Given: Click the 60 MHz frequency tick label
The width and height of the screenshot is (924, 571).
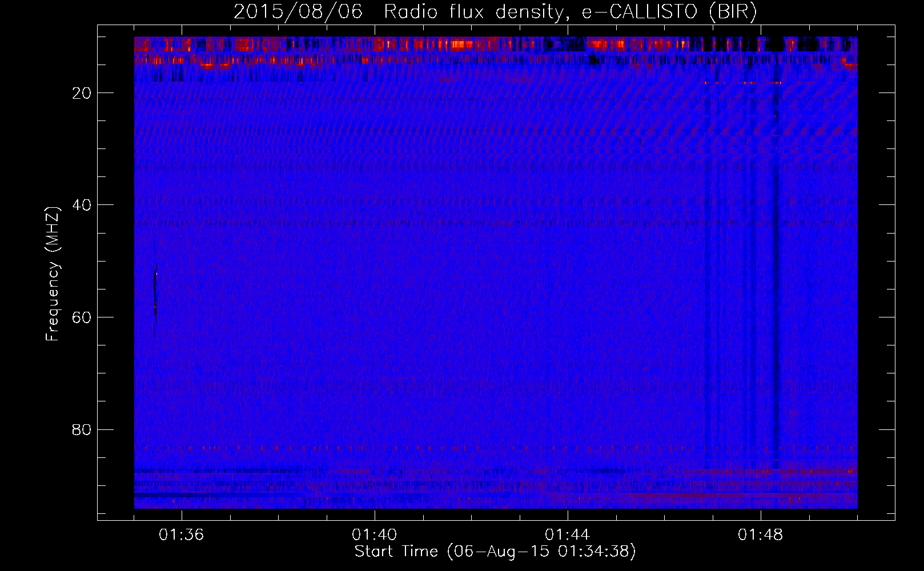Looking at the screenshot, I should click(x=82, y=317).
